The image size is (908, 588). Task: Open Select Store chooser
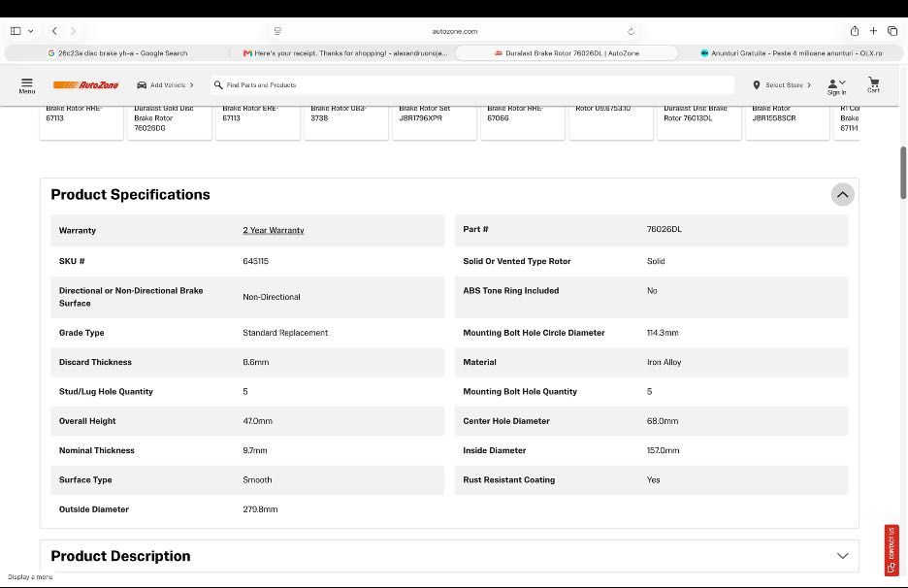pos(783,85)
